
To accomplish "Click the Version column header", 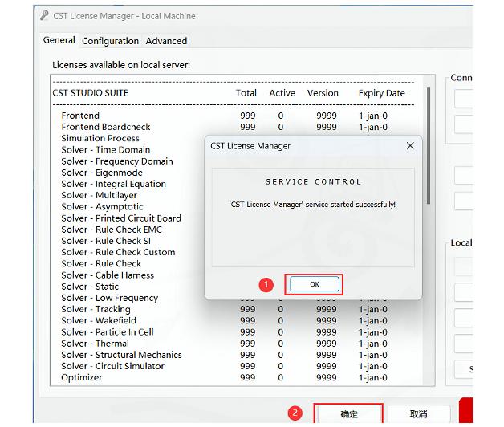I will (x=323, y=93).
